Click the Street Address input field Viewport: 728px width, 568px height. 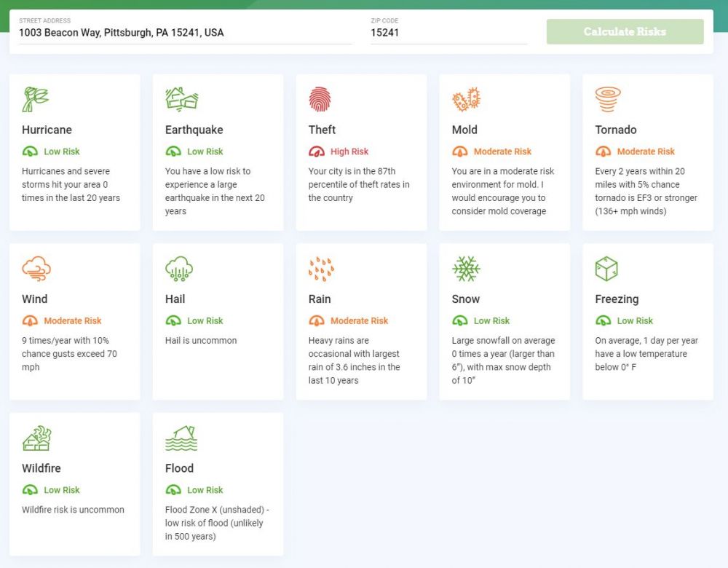[x=186, y=33]
